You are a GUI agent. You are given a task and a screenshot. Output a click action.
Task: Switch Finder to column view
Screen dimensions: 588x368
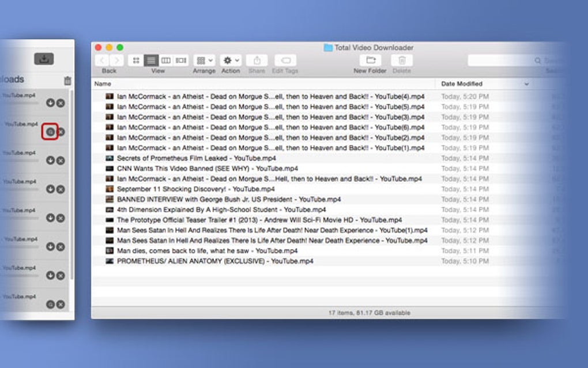[x=166, y=61]
